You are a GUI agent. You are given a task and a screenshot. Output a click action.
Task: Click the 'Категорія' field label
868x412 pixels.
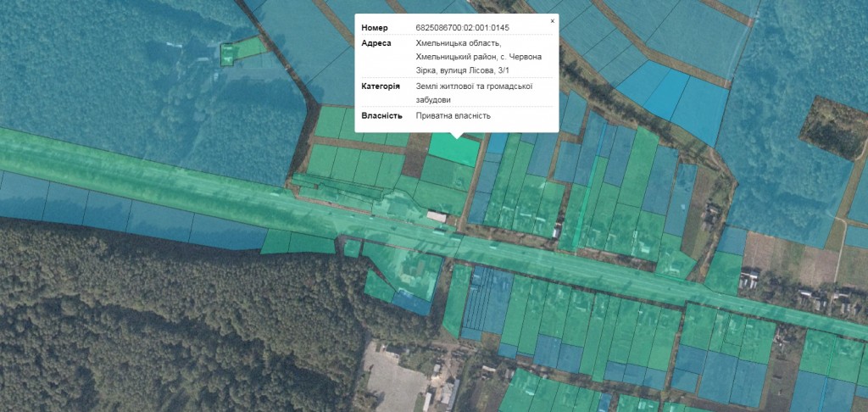point(380,86)
